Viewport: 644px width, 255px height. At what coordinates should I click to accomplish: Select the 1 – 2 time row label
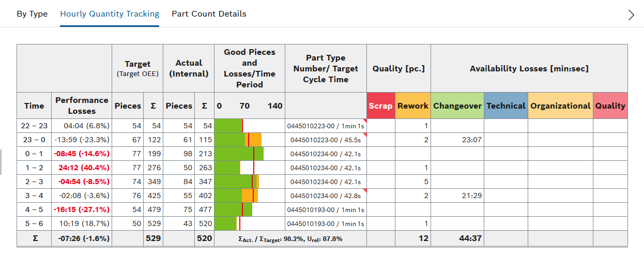[x=34, y=168]
